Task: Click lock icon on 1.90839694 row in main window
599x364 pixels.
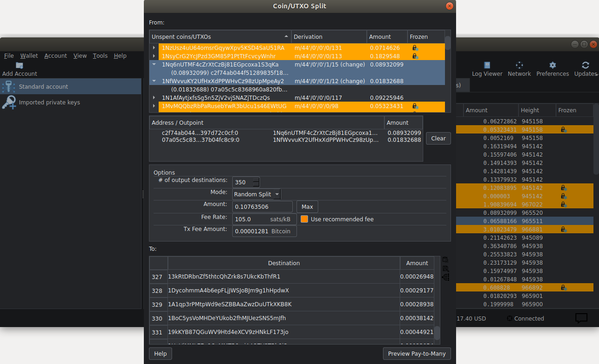Action: click(563, 205)
